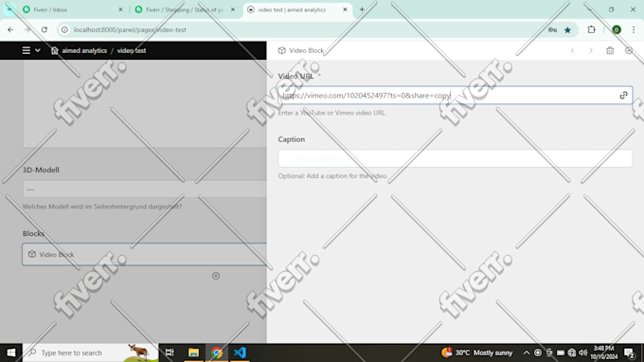Screen dimensions: 644x362
Task: Open the clock and calendar
Action: coord(604,353)
